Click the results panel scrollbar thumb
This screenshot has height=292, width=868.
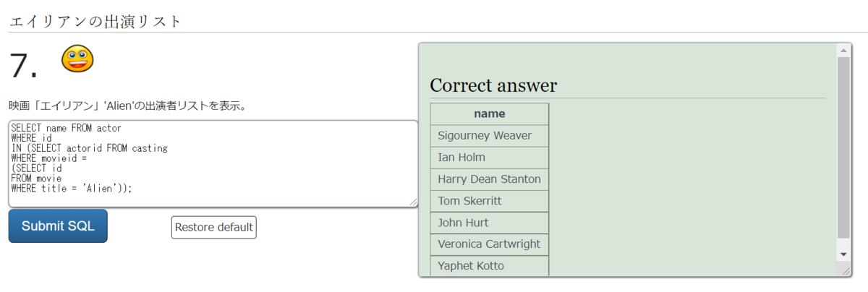843,148
